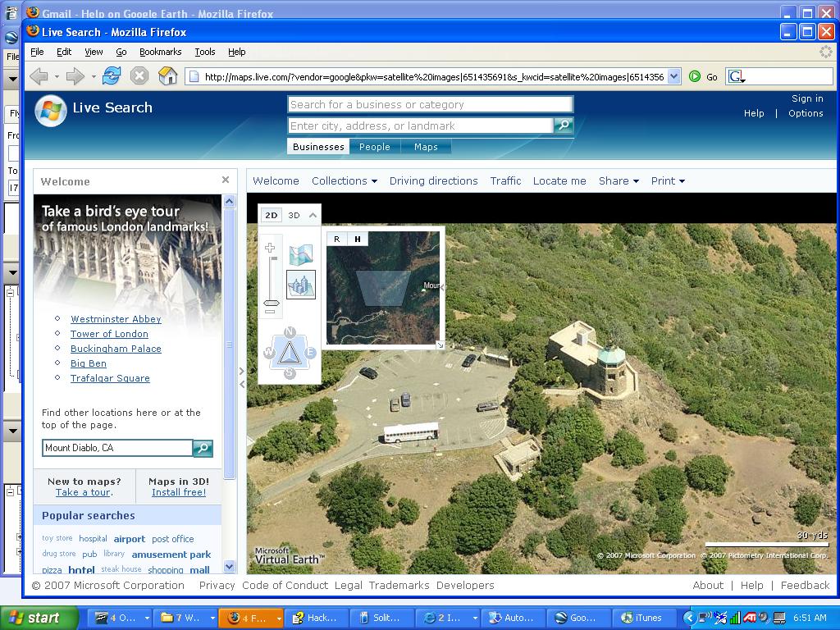Click the magnifier beside the landmark field

(x=564, y=126)
